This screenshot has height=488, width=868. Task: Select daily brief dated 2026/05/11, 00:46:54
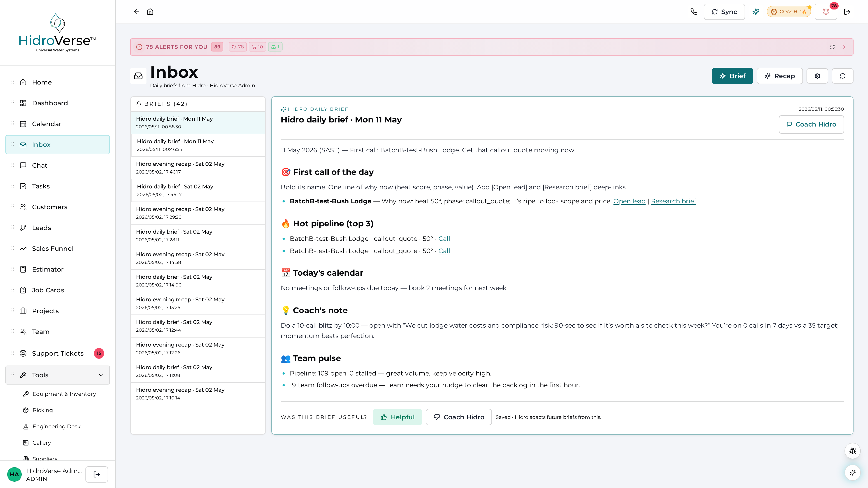[x=198, y=145]
